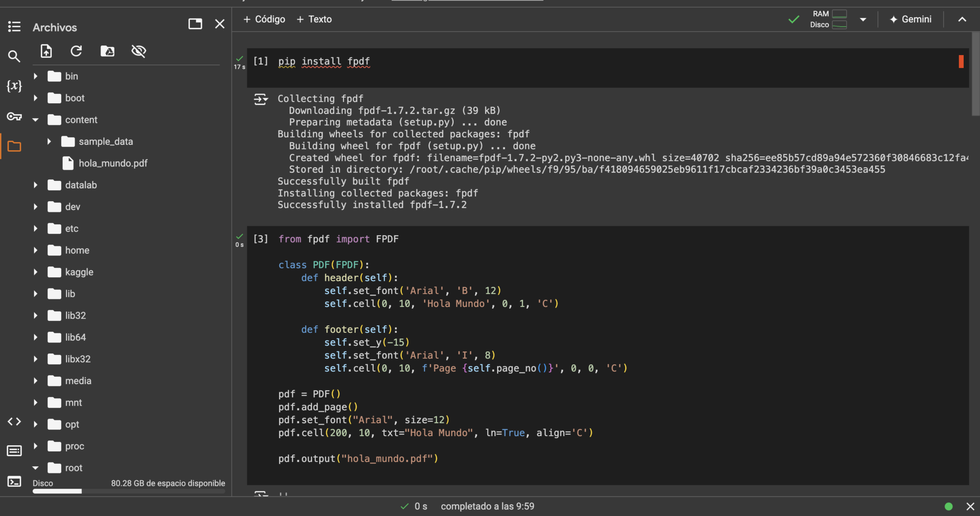Open the Secrets panel with the key icon
This screenshot has height=516, width=980.
14,116
